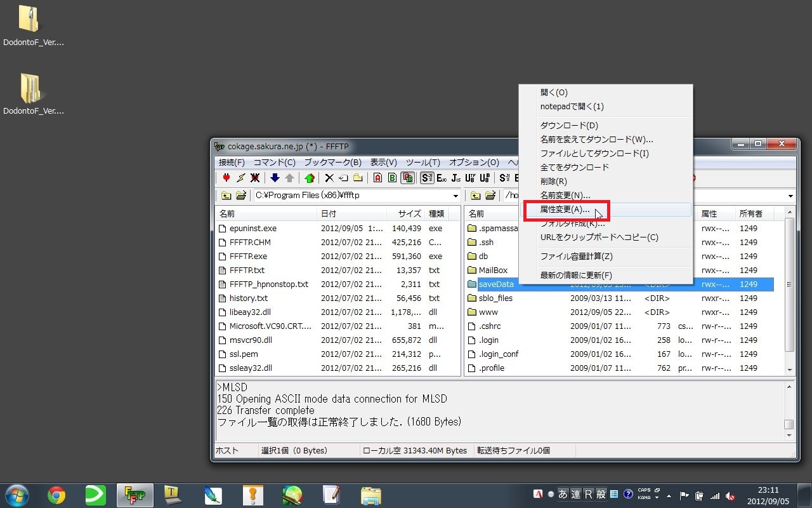The width and height of the screenshot is (812, 508).
Task: Choose ファイルとしてダウンロード(I) entry
Action: tap(606, 154)
